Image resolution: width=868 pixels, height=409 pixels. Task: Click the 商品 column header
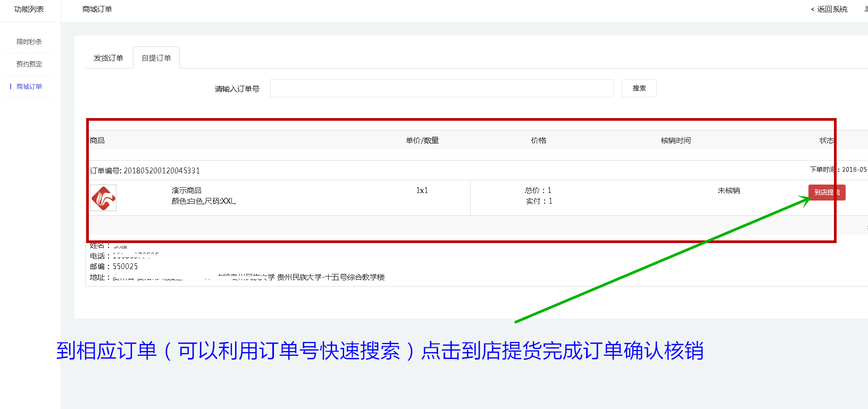point(97,140)
